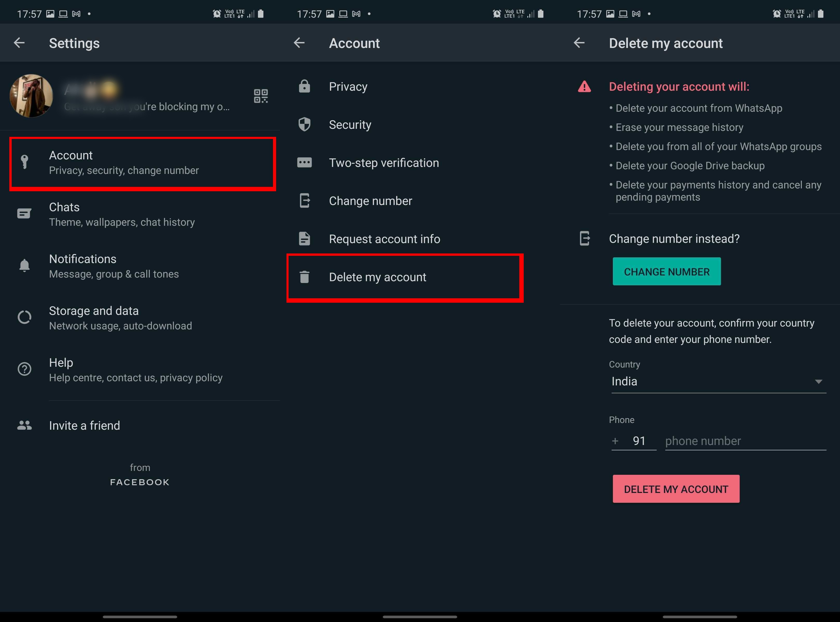This screenshot has width=840, height=622.
Task: Tap the document icon for Request account info
Action: pyautogui.click(x=304, y=239)
